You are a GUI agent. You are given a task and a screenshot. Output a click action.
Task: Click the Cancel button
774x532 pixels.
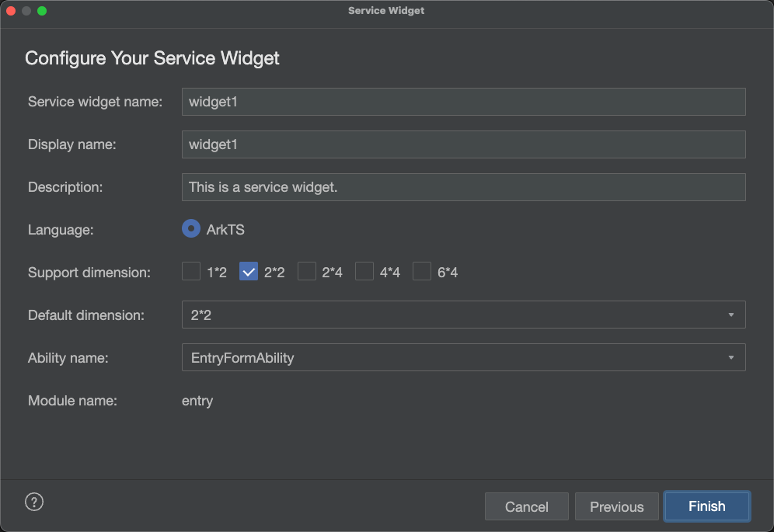tap(527, 506)
